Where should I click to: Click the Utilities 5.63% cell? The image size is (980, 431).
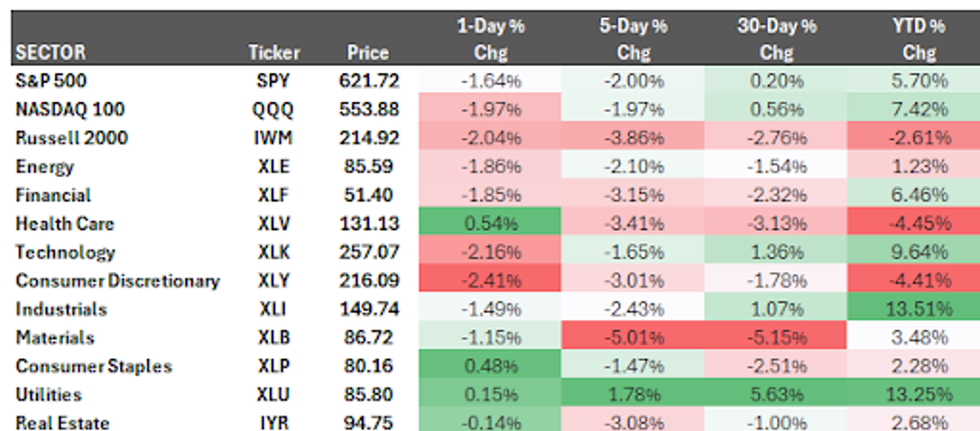pyautogui.click(x=776, y=396)
